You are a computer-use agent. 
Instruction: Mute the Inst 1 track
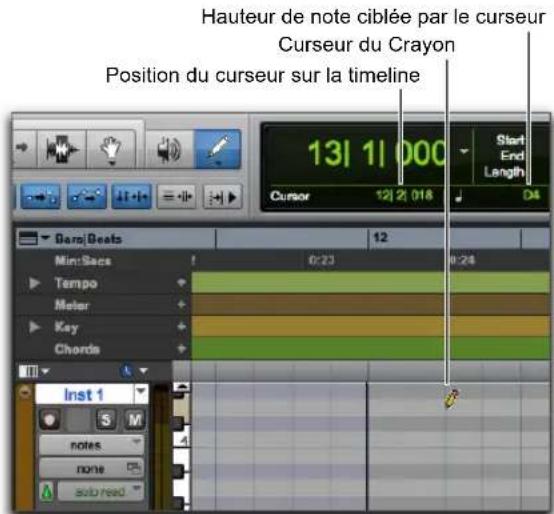[x=135, y=419]
